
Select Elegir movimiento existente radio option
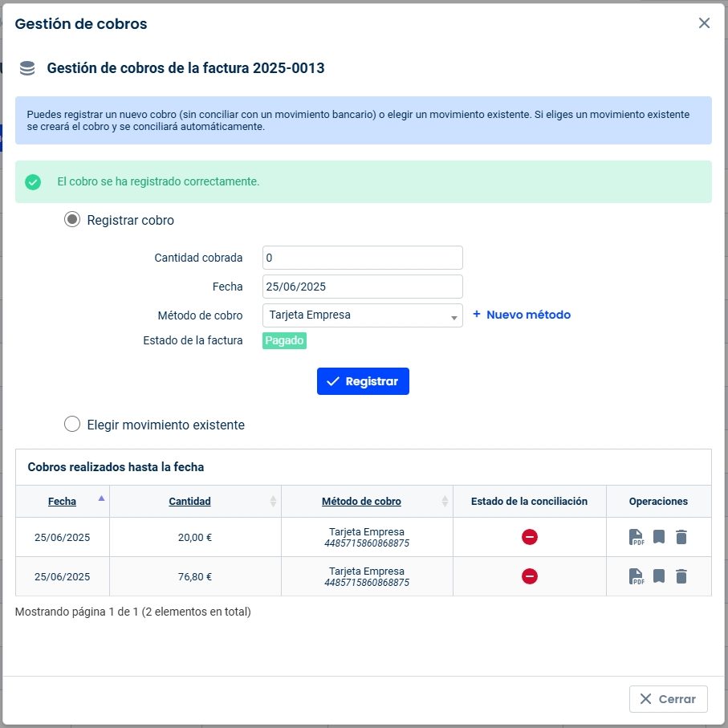[x=72, y=424]
